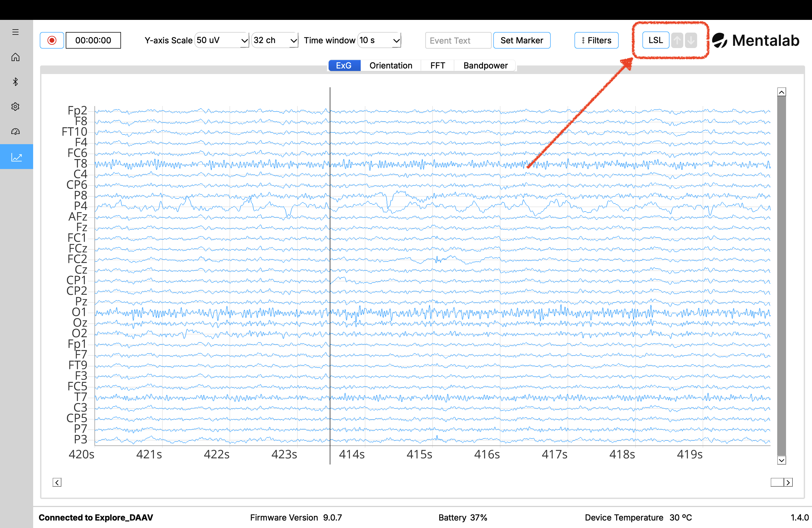Open the Bandpower tab
Screen dimensions: 812x528
click(485, 65)
